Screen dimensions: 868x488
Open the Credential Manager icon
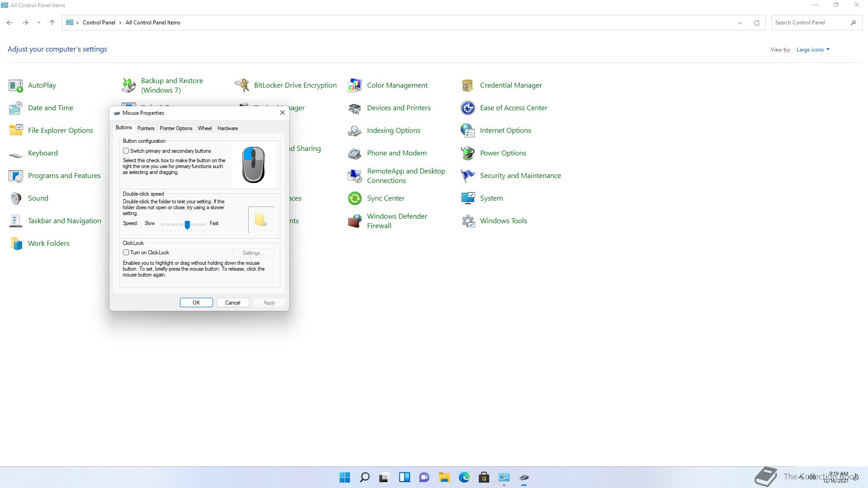click(x=468, y=85)
